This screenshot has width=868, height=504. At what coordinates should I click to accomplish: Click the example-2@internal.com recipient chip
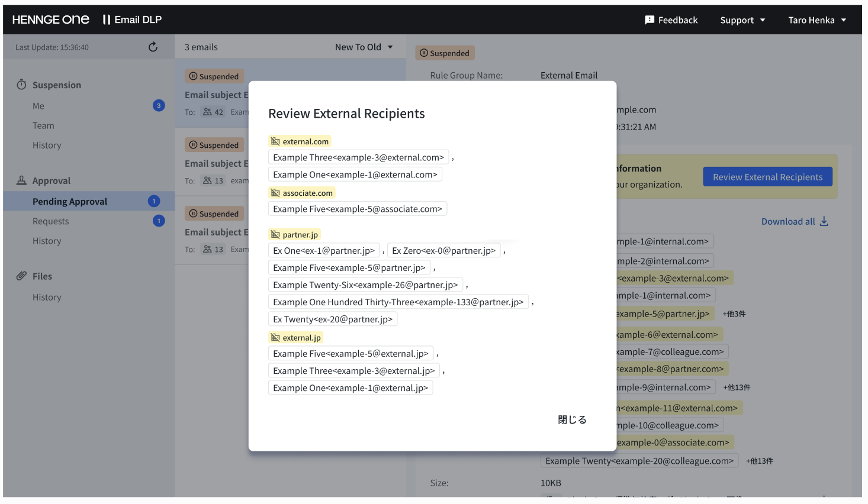(665, 260)
